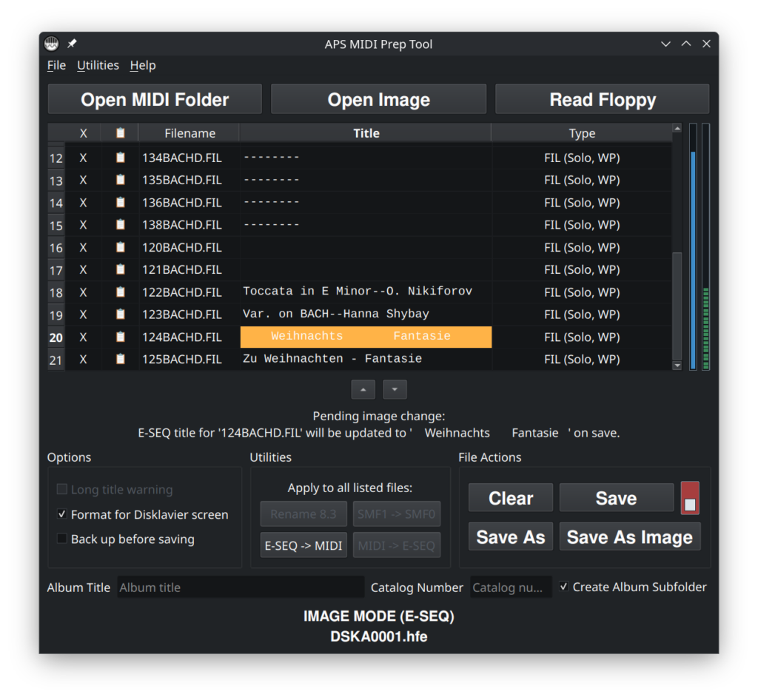Screen dimensions: 758x700
Task: Focus the Album Title input field
Action: click(x=241, y=588)
